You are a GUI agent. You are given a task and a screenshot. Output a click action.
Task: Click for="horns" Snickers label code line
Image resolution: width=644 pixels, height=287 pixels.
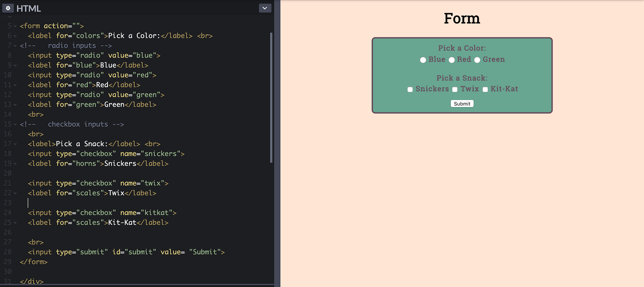coord(98,163)
